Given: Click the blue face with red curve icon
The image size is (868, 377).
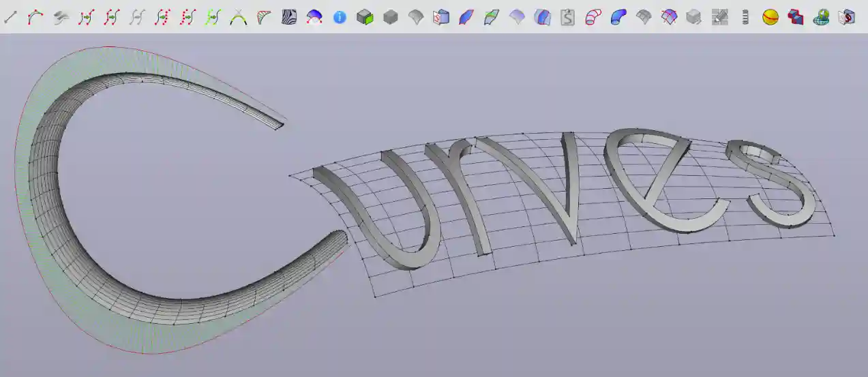Looking at the screenshot, I should [542, 17].
